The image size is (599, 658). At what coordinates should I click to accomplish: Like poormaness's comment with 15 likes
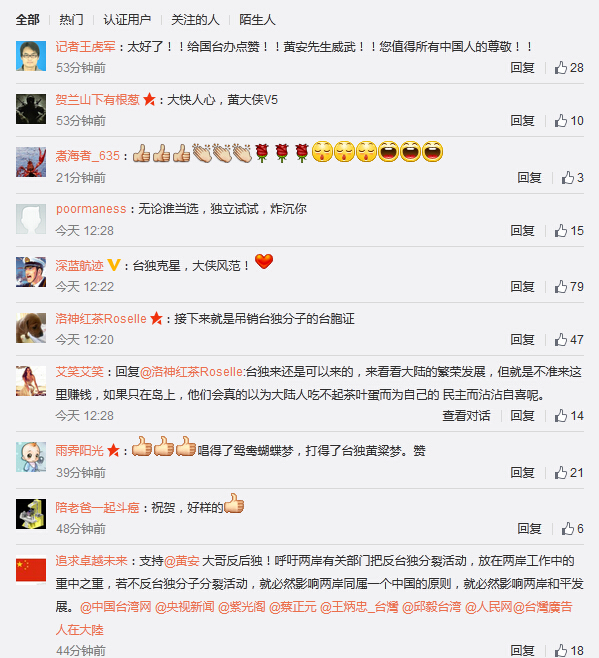(x=569, y=230)
